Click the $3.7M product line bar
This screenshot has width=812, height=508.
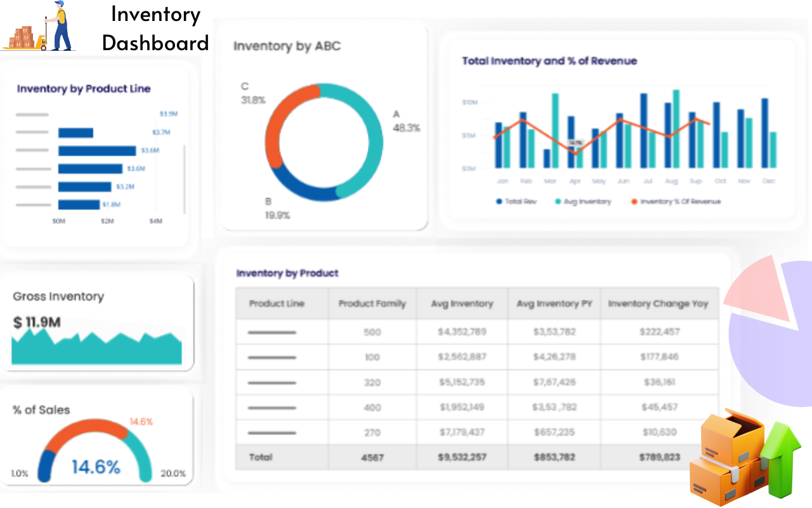(x=75, y=133)
